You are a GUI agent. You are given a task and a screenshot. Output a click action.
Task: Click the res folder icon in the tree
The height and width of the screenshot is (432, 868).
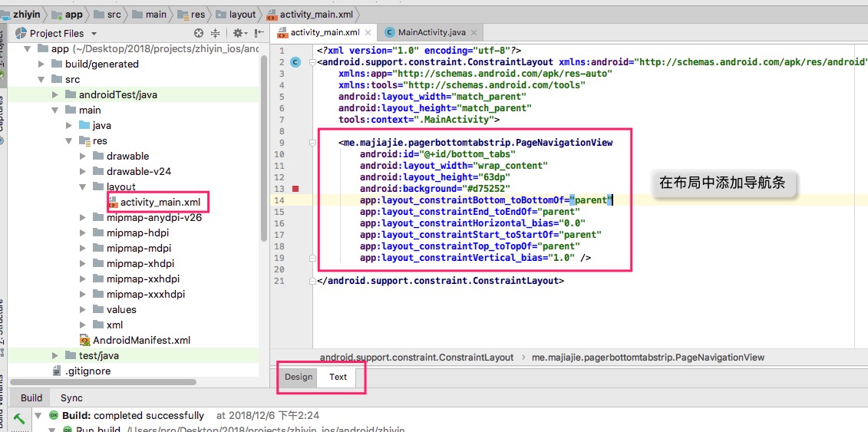84,141
